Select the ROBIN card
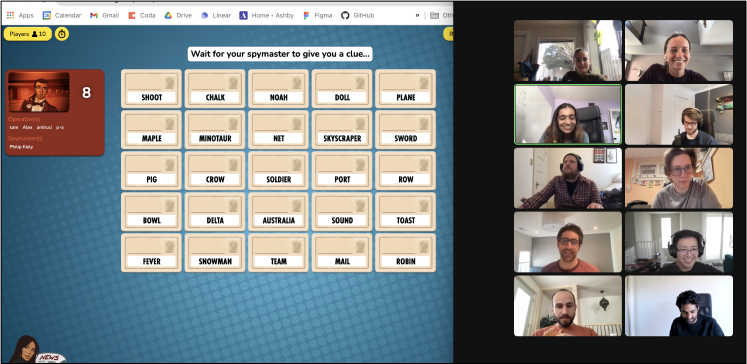747x364 pixels. coord(405,253)
